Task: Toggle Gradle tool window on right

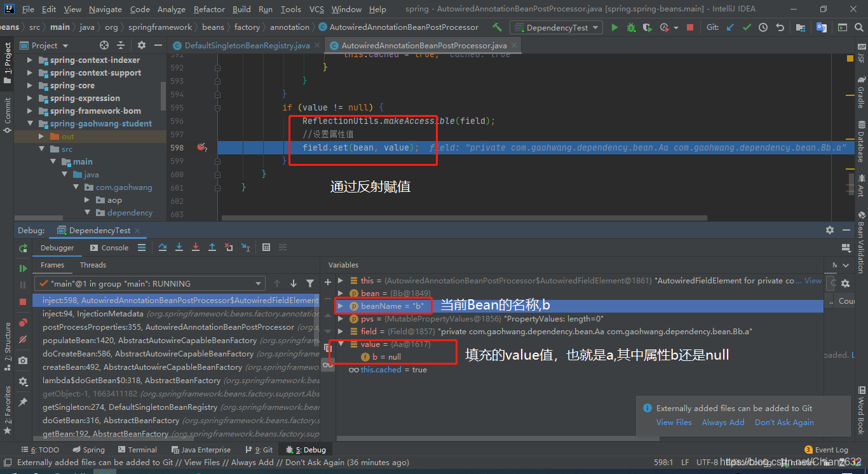Action: [861, 93]
